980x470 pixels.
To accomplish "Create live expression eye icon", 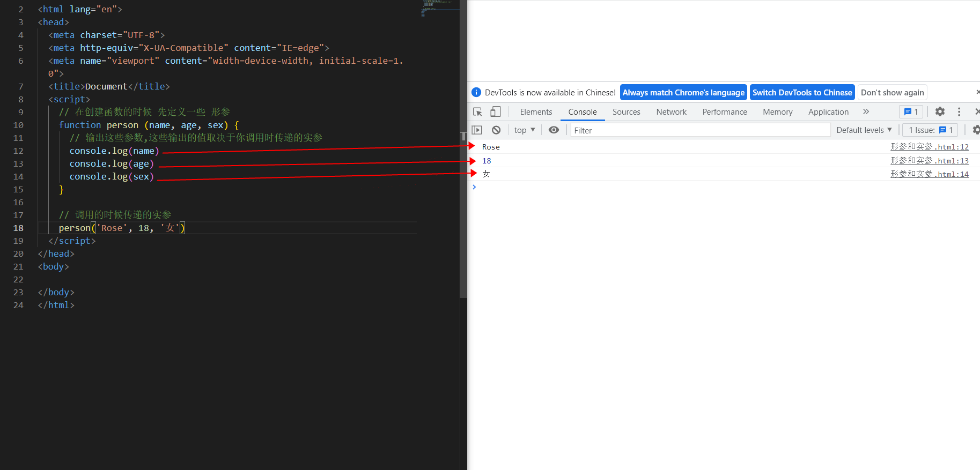I will (x=554, y=130).
